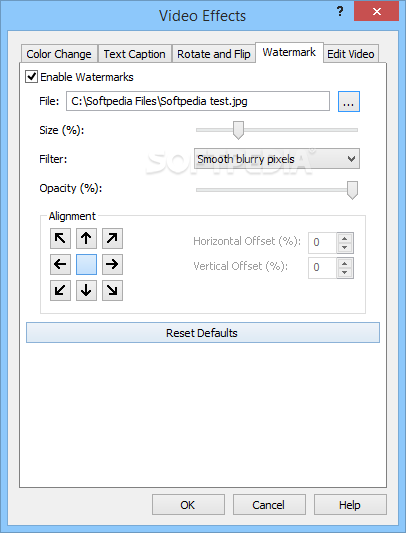Increase Horizontal Offset with up arrow
Viewport: 406px width, 533px height.
[x=345, y=238]
